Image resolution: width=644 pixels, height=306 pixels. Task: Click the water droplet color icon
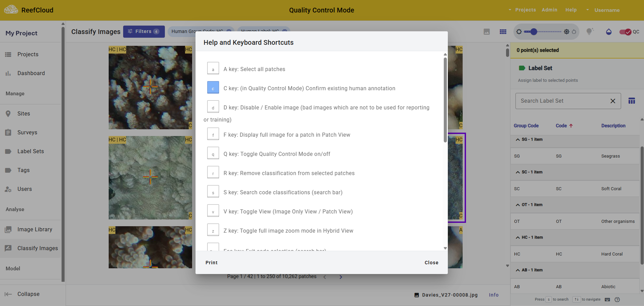pyautogui.click(x=608, y=32)
